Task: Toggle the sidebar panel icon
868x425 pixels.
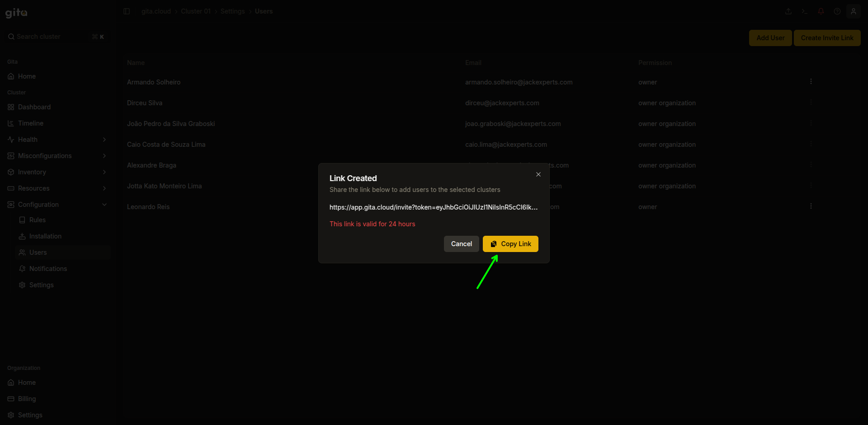Action: pyautogui.click(x=127, y=11)
